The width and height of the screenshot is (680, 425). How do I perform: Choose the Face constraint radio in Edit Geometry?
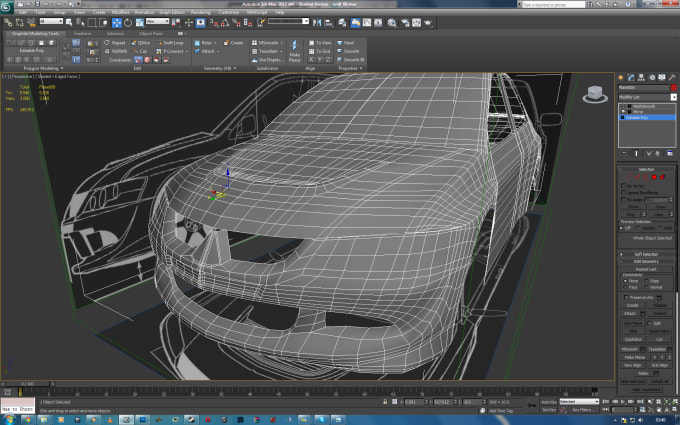pyautogui.click(x=624, y=287)
